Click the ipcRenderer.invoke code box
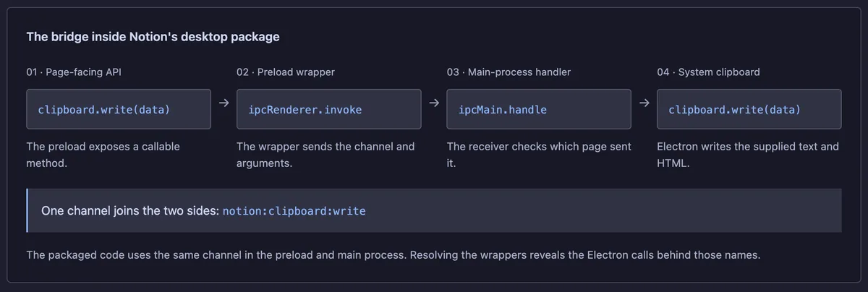The height and width of the screenshot is (292, 868). (329, 109)
